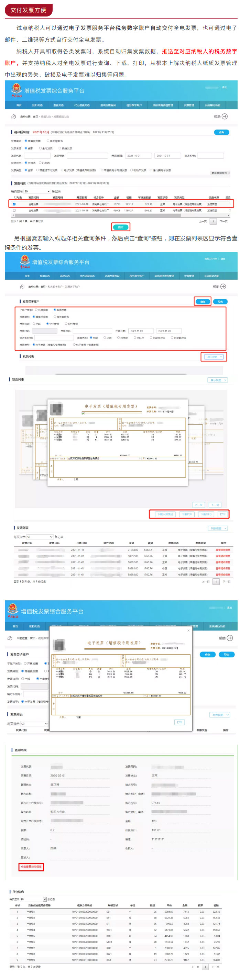
Task: Open 税务数字账户 tab above 发票类子账户 form
Action: coord(137,276)
